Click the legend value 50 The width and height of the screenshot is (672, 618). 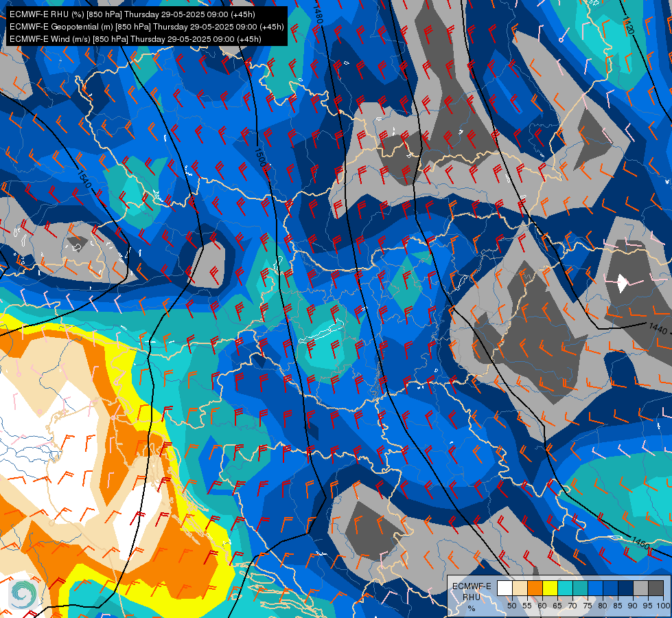[x=511, y=606]
